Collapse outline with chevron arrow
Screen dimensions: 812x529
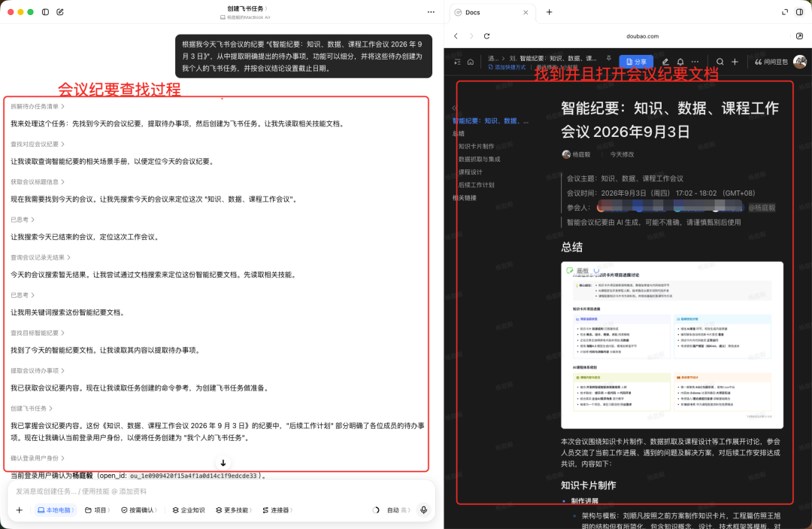(x=454, y=108)
